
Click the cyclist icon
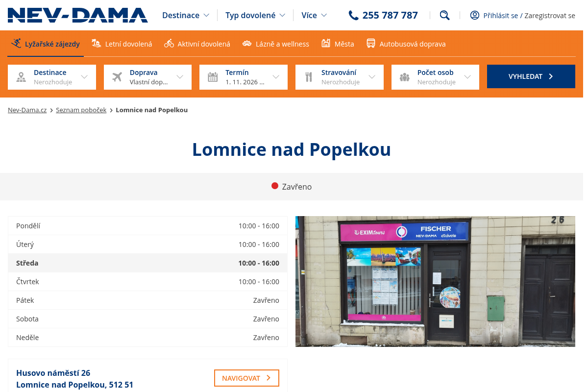coord(169,44)
